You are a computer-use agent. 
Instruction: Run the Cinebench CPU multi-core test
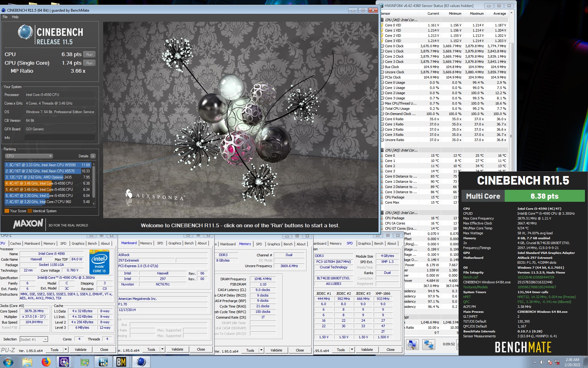point(89,55)
